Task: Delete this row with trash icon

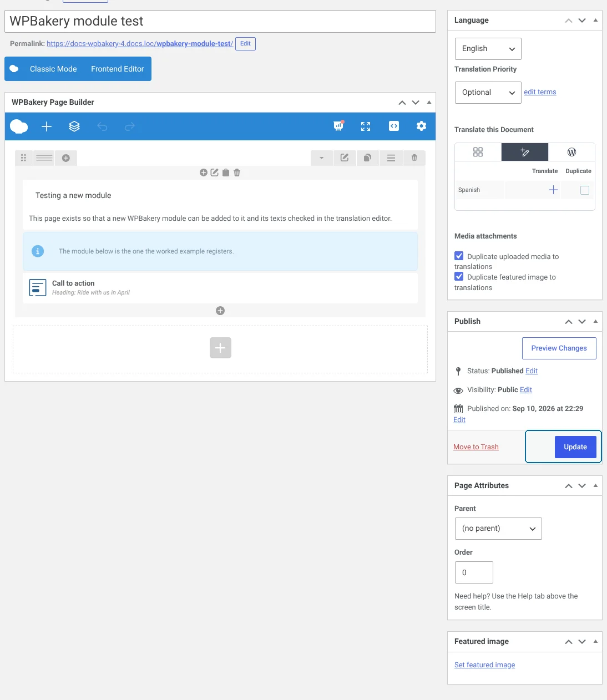Action: 414,158
